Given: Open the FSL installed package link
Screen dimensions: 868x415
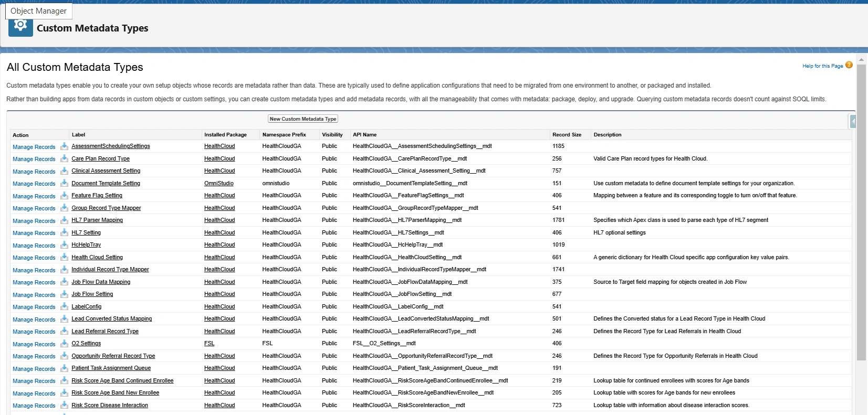Looking at the screenshot, I should pos(209,344).
